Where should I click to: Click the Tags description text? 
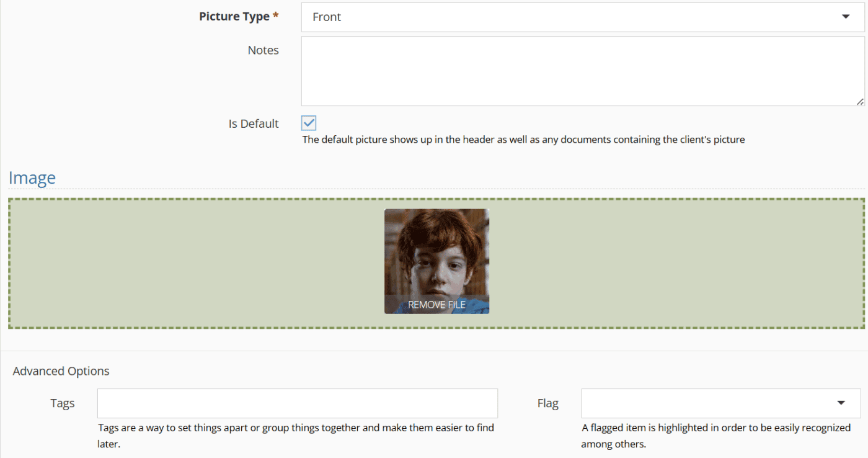point(296,436)
